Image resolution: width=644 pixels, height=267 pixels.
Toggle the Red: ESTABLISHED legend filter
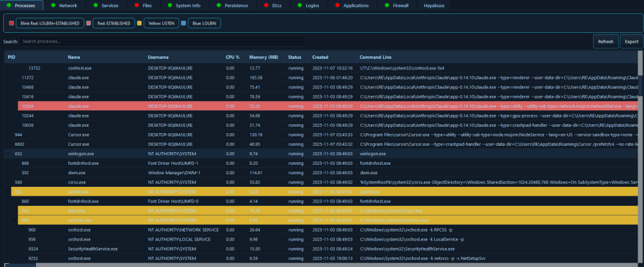point(115,23)
